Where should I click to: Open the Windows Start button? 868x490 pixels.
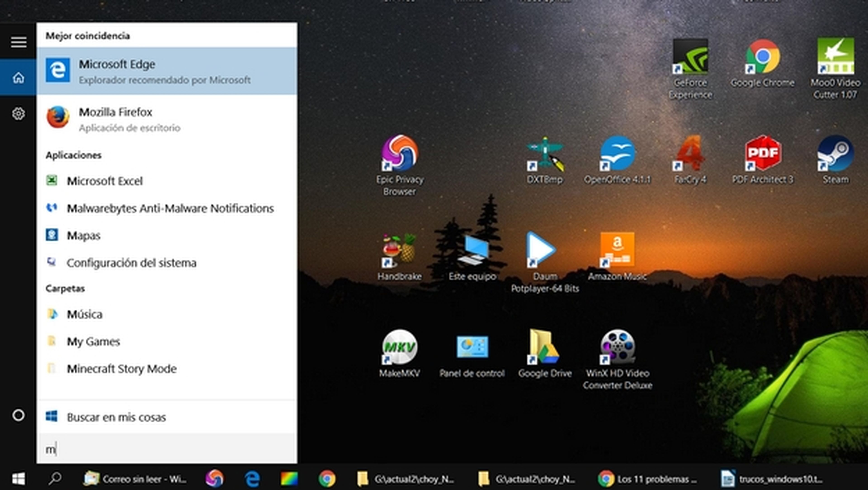pos(19,478)
